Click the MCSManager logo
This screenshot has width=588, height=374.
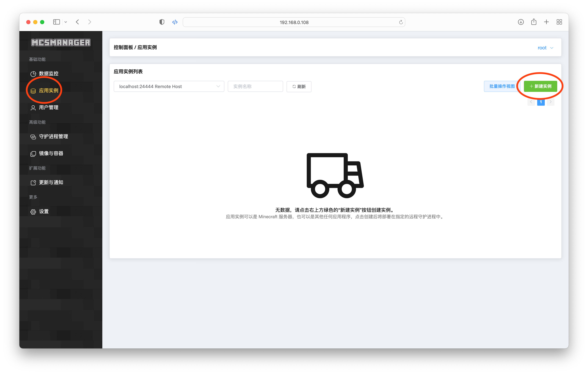pos(60,42)
